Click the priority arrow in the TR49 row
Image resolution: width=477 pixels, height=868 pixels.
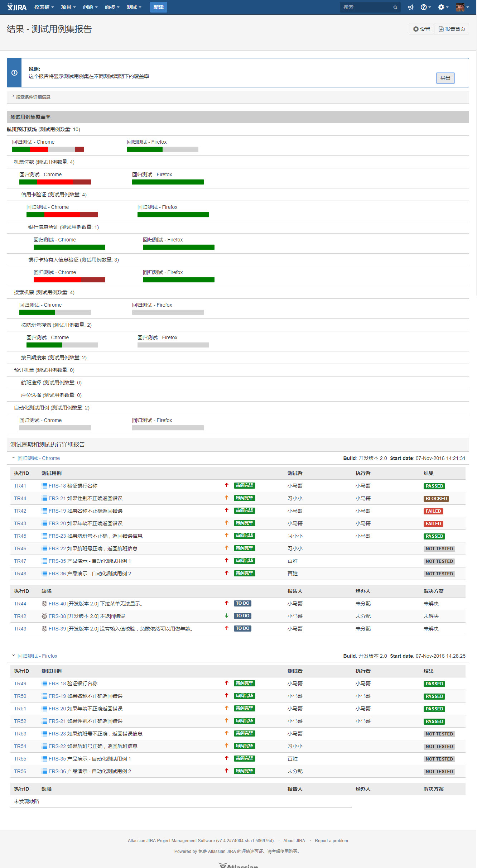[227, 683]
